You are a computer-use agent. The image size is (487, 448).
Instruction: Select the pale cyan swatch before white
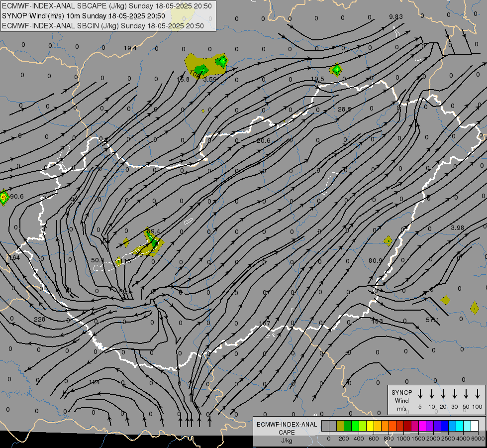click(x=467, y=426)
